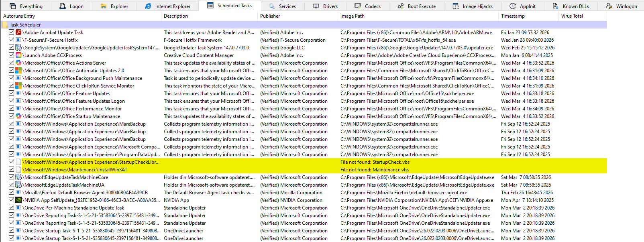Click the Firefox Default Browser Agent icon

coord(18,192)
